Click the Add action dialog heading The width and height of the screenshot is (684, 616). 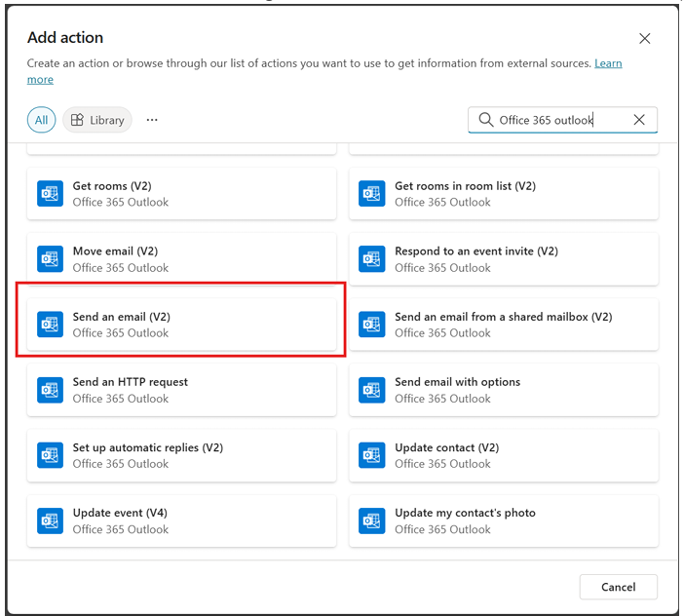pyautogui.click(x=65, y=37)
